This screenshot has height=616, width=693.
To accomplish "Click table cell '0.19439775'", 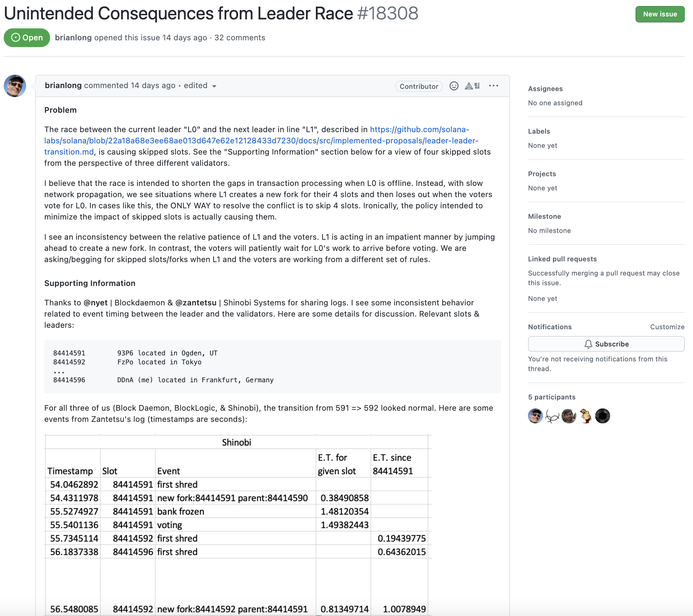I will click(x=402, y=538).
